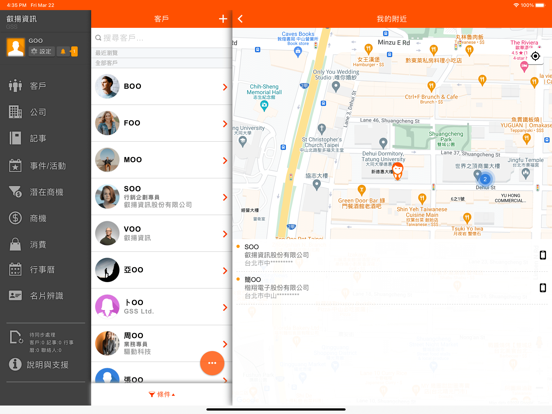Click the search customers field
The image size is (552, 414).
point(161,38)
